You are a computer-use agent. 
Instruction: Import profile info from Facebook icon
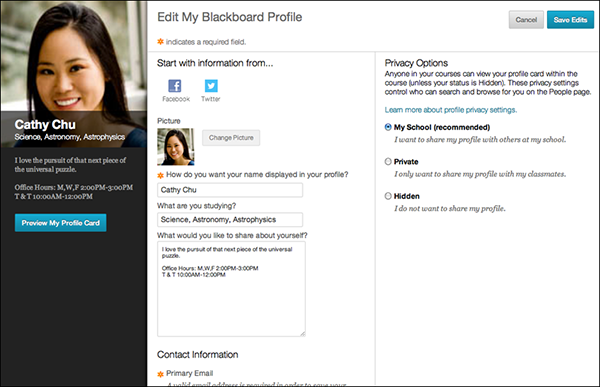(175, 86)
